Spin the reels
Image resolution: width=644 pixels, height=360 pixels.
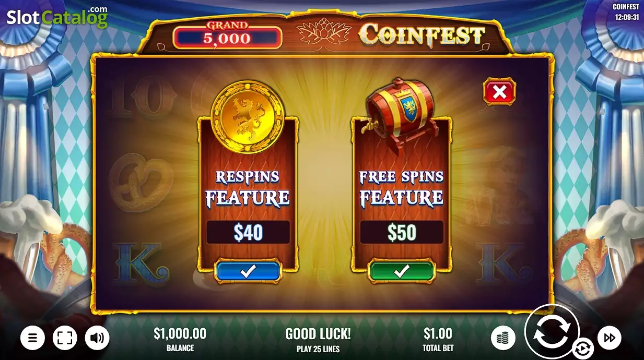[552, 331]
